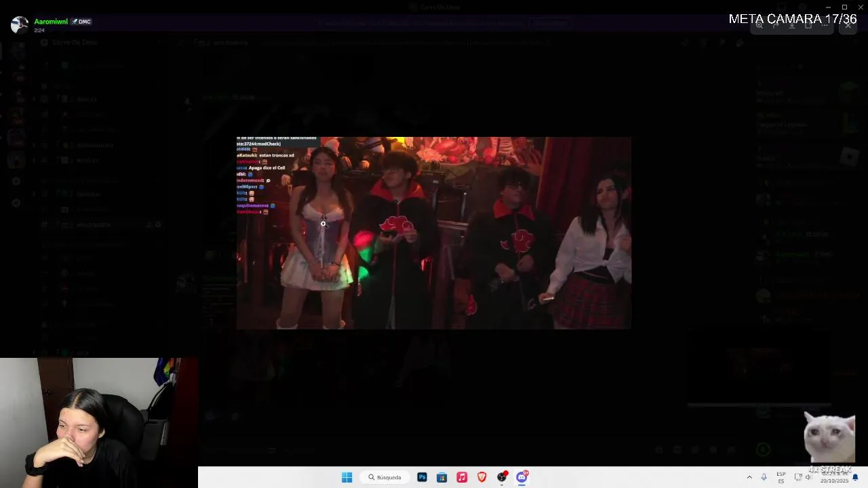This screenshot has height=488, width=868.
Task: Click the forward arrow in media viewer toolbar
Action: tap(776, 25)
